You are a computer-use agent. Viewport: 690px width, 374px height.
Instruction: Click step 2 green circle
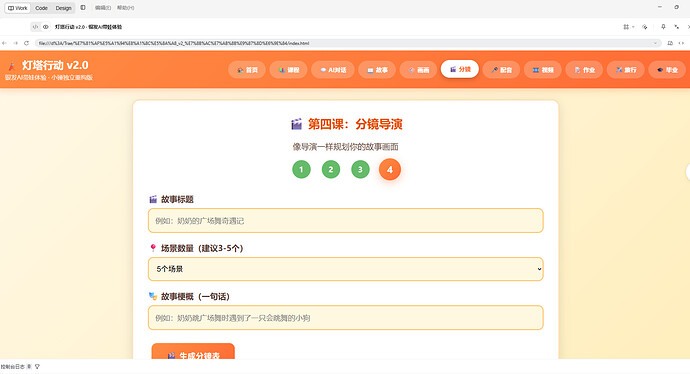pyautogui.click(x=331, y=169)
